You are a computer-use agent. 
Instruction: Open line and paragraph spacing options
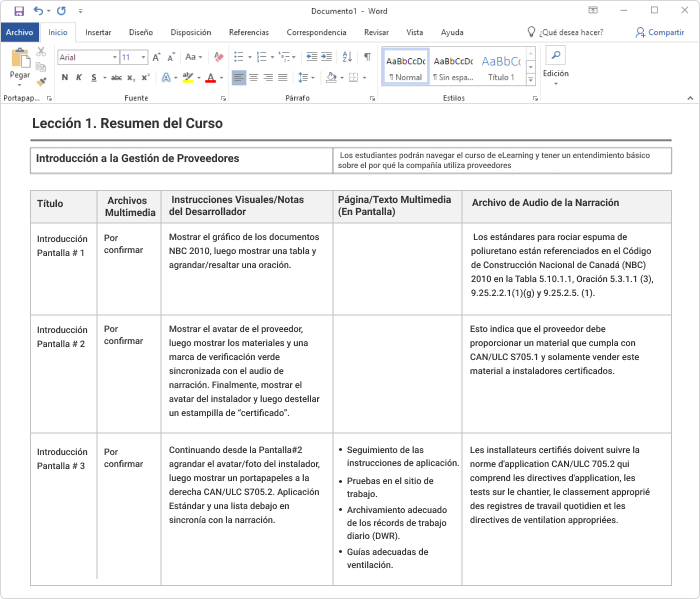tap(306, 78)
